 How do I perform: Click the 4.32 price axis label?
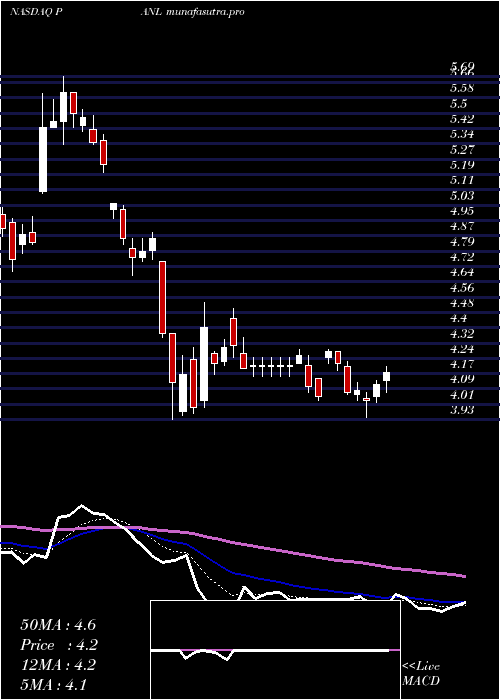462,333
